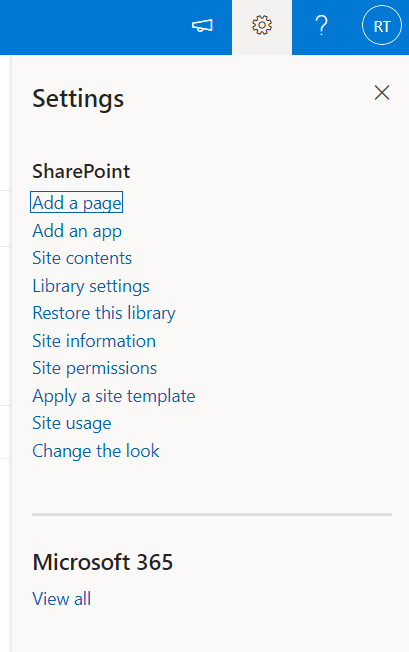Viewport: 409px width, 652px height.
Task: Click Restore this library
Action: (x=104, y=313)
